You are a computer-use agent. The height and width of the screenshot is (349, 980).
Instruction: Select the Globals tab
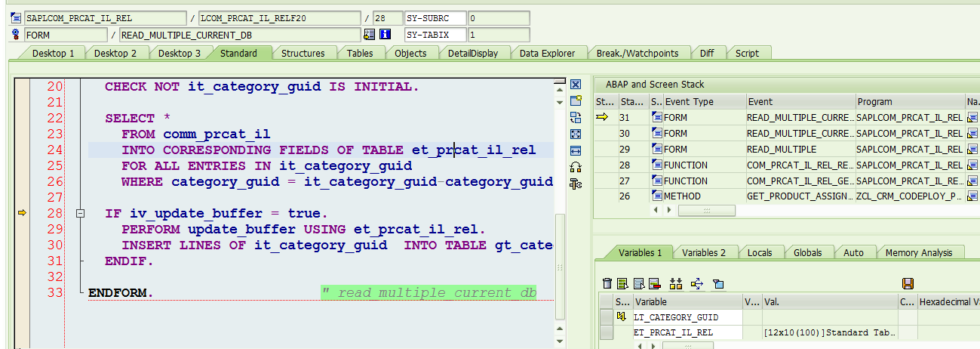(807, 253)
